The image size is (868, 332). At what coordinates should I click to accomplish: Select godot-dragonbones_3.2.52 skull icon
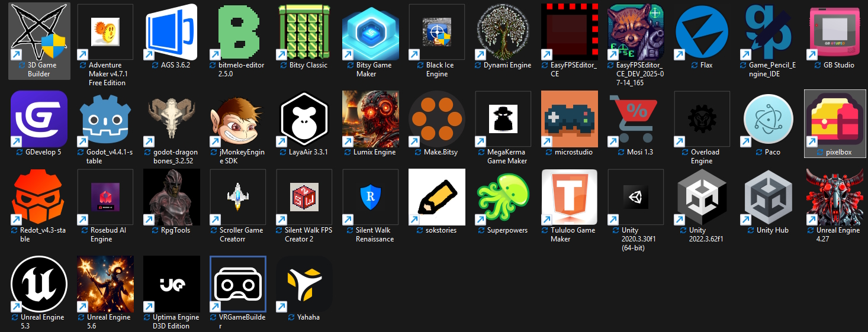click(172, 119)
